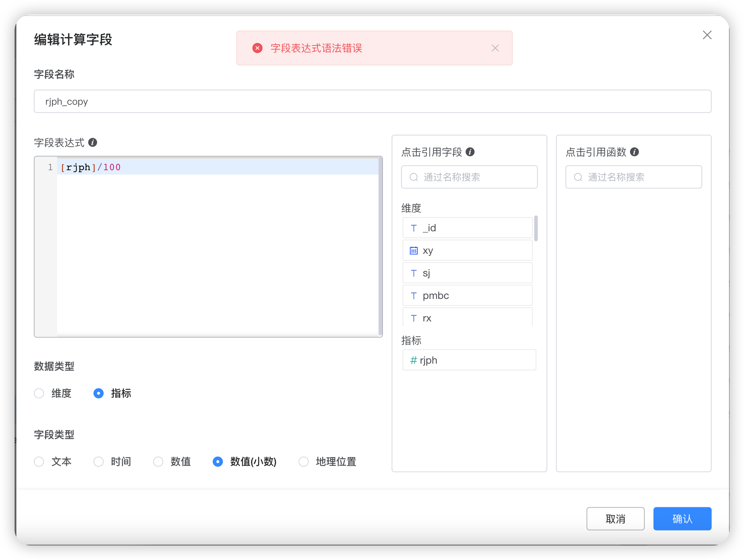Focus the 字段名称 input with rjph_copy
The height and width of the screenshot is (560, 744).
click(x=372, y=101)
